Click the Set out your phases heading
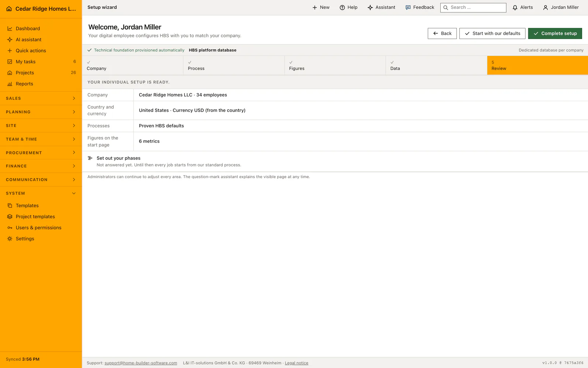Viewport: 588px width, 368px height. pos(118,158)
